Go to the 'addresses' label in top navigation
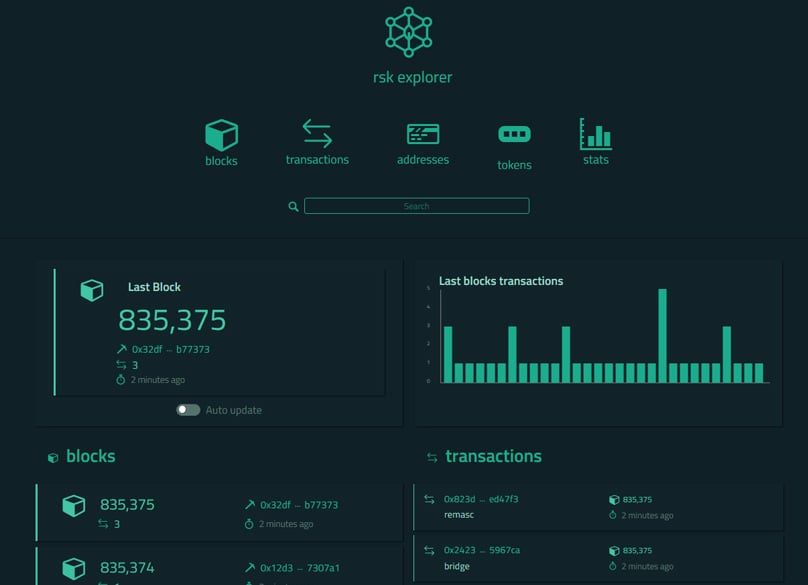The image size is (808, 585). pyautogui.click(x=423, y=160)
